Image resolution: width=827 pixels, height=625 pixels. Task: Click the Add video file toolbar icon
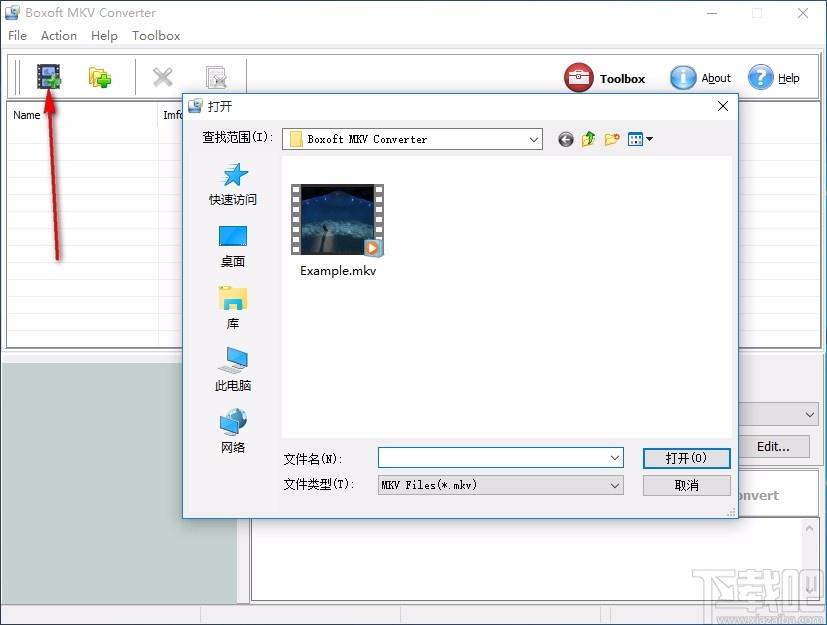[49, 77]
